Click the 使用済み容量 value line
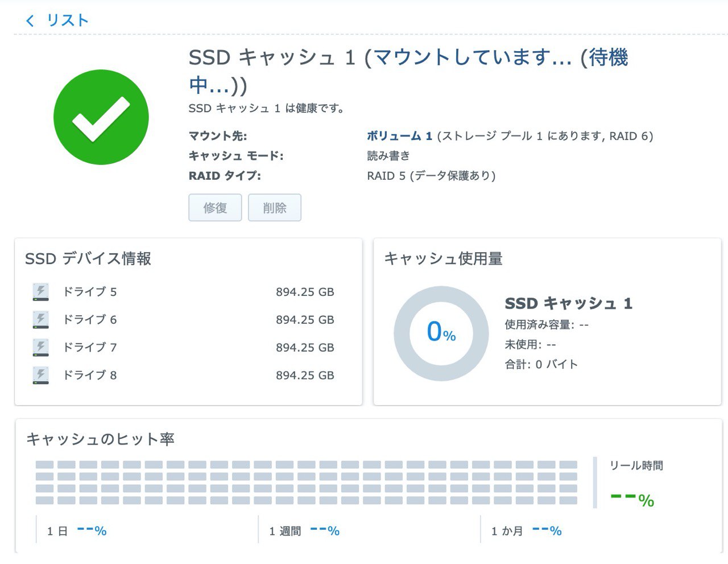 tap(547, 325)
